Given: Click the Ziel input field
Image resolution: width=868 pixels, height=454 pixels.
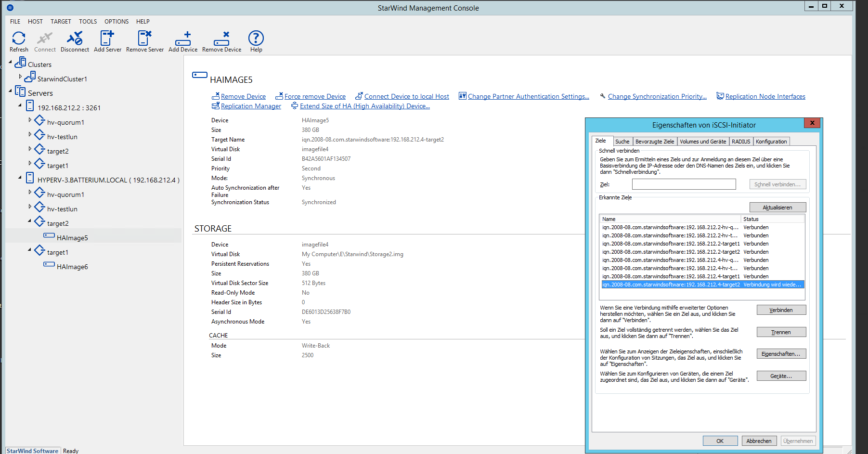Looking at the screenshot, I should pos(684,184).
